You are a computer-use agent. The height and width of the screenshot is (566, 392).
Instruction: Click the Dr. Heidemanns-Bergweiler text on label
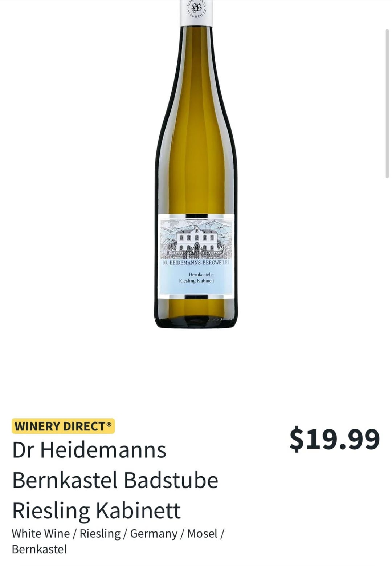pos(196,263)
